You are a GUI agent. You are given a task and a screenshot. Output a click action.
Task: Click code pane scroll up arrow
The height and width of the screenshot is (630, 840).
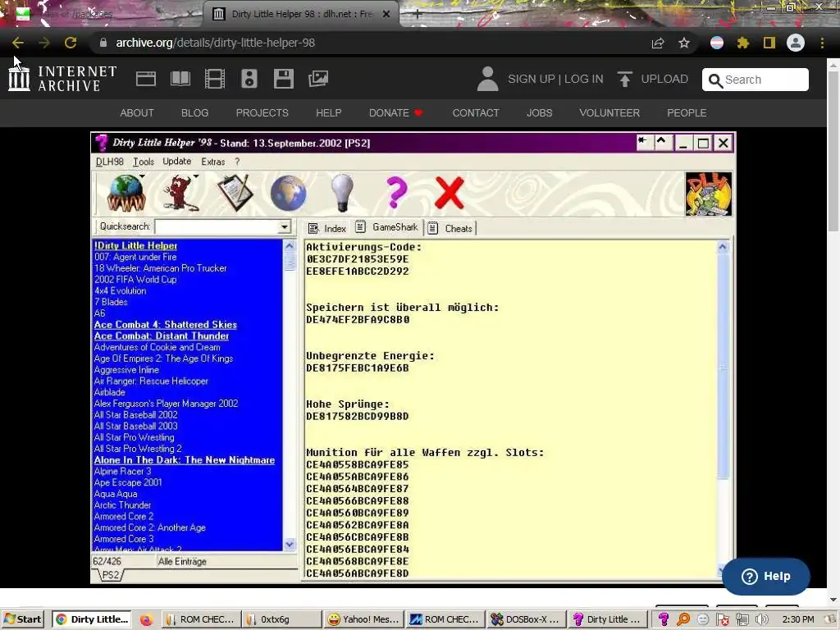[x=722, y=247]
